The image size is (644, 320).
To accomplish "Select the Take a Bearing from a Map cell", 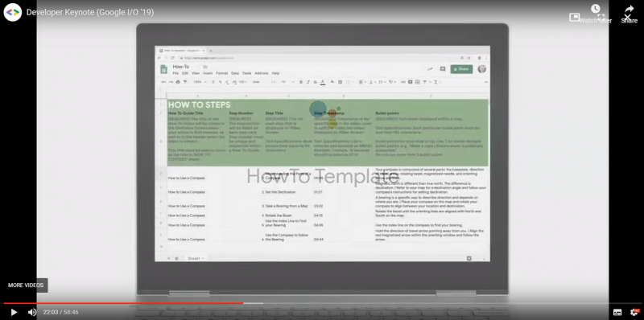I will 287,206.
